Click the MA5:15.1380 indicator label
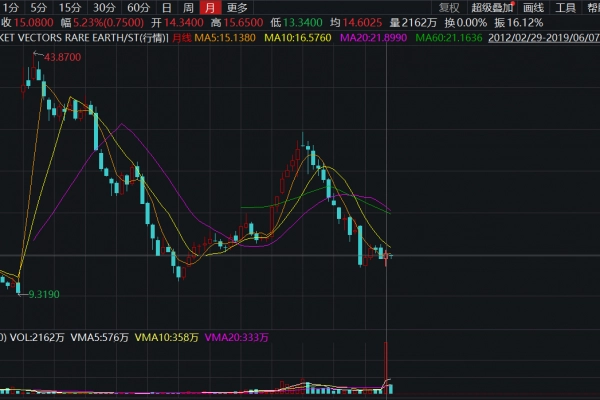Screen dimensions: 600x400 coord(225,38)
